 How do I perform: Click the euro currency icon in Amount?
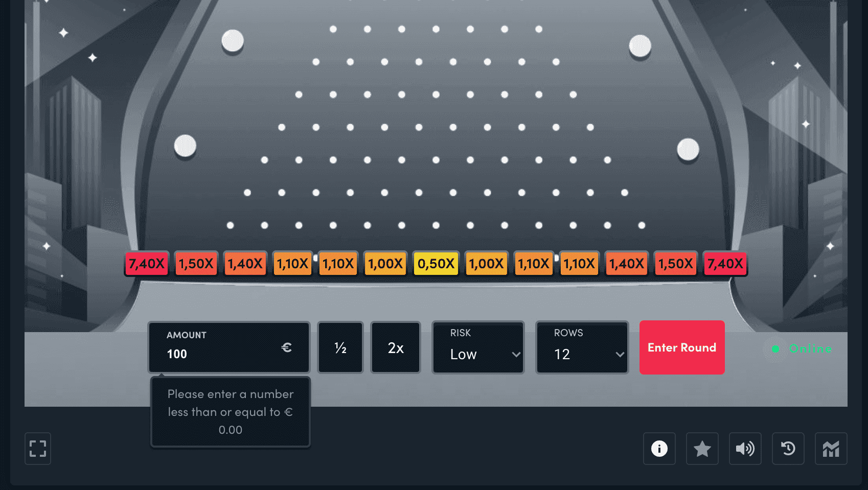pos(286,347)
